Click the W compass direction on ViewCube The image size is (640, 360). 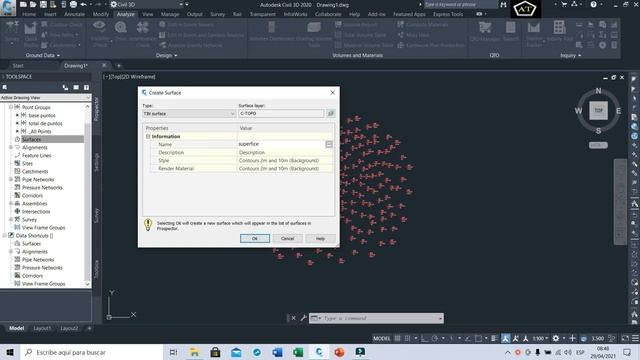(x=578, y=111)
